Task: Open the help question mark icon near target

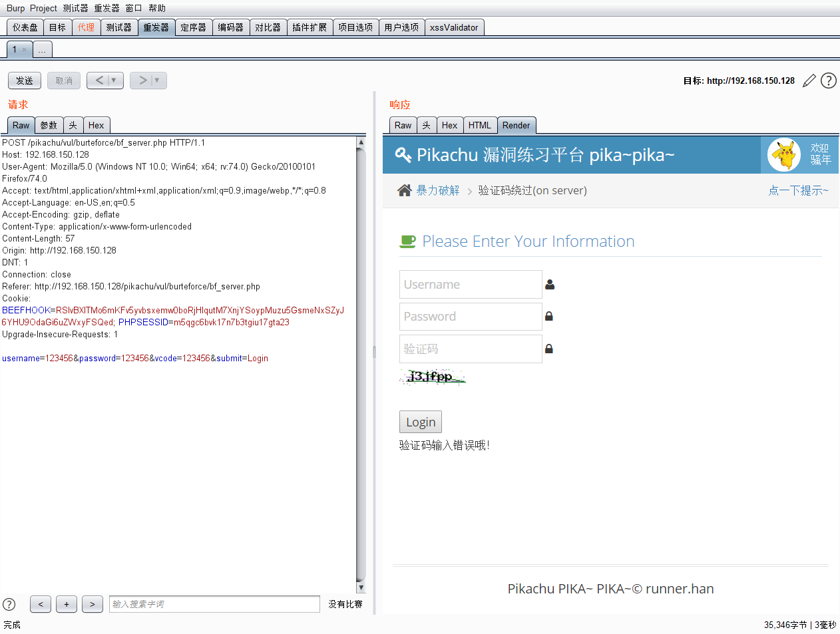Action: click(x=828, y=80)
